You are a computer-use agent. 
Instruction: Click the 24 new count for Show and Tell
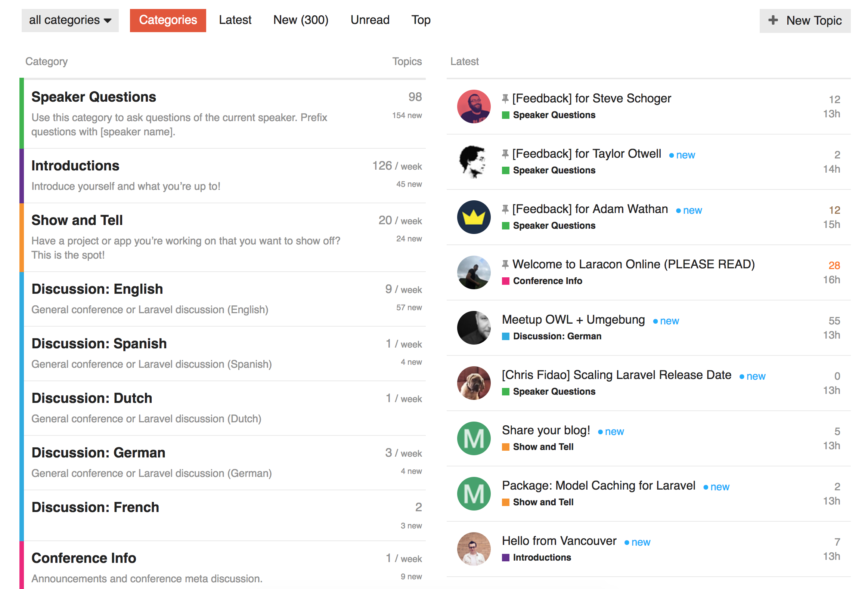click(x=409, y=239)
